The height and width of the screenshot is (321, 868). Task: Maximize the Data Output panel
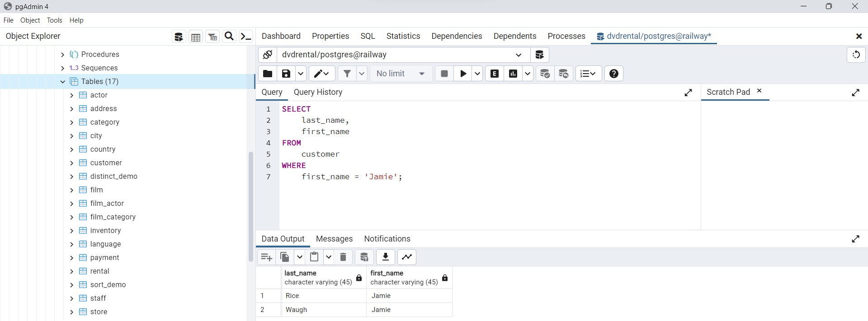pos(855,239)
